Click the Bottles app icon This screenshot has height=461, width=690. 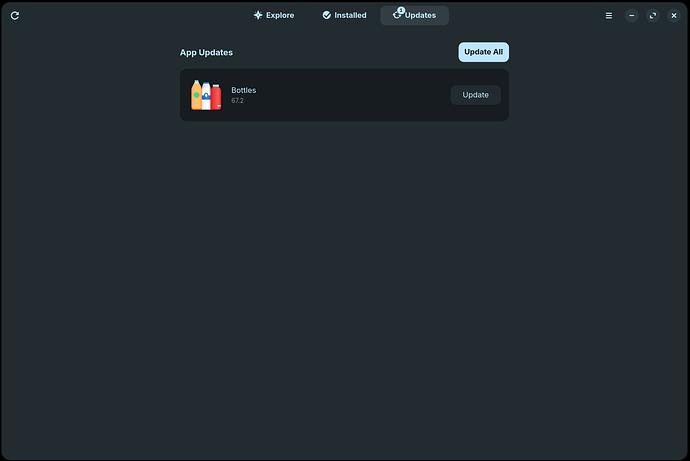pos(206,95)
